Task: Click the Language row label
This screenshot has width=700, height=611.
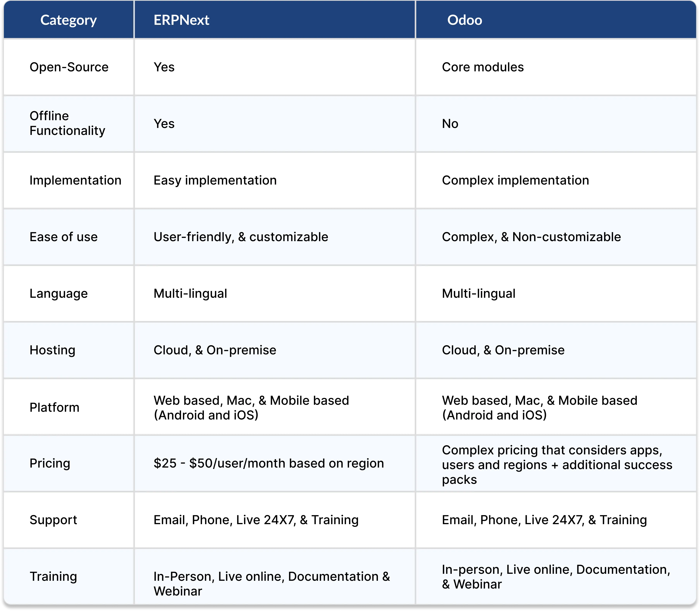Action: (59, 293)
